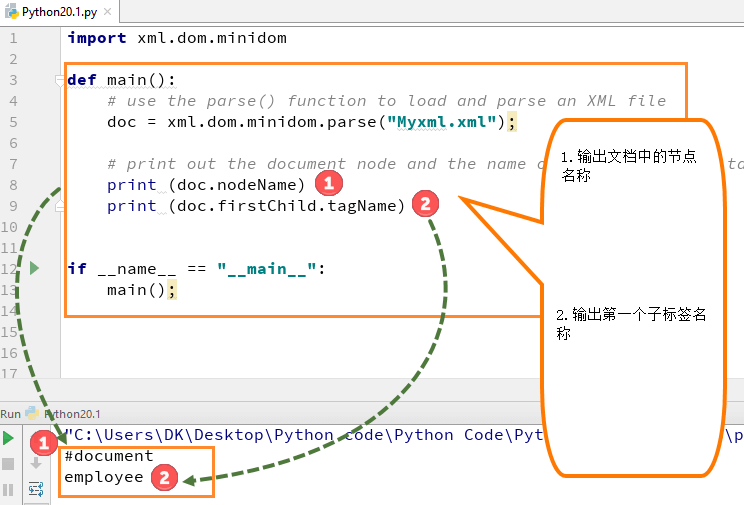
Task: Click the "#document" output line
Action: (109, 456)
